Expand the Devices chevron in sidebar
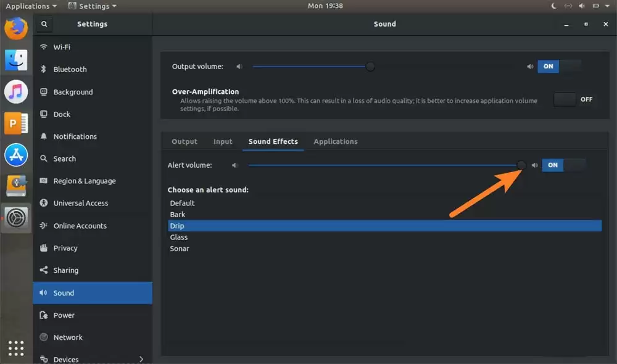Image resolution: width=617 pixels, height=364 pixels. point(141,359)
